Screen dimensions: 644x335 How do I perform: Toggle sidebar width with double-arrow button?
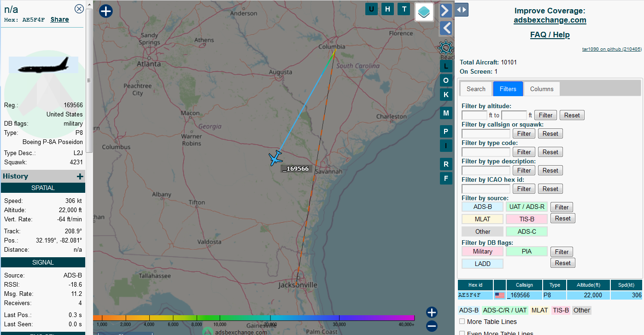tap(462, 10)
